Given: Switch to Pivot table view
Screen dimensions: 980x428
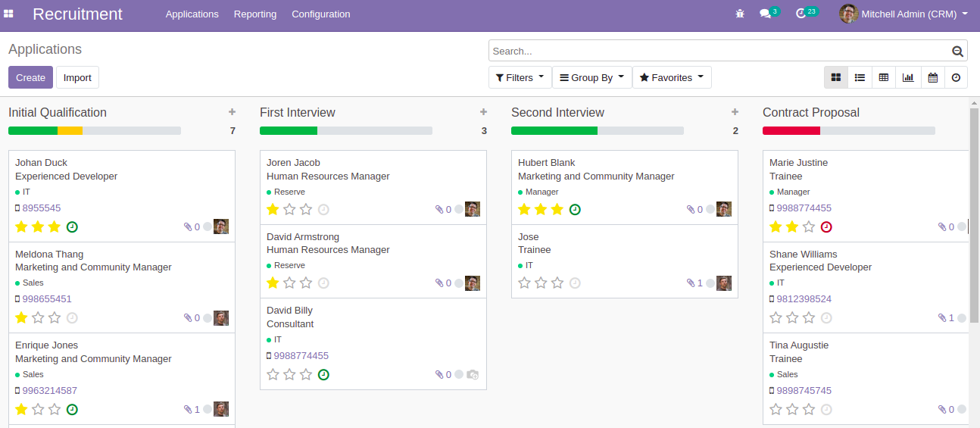Looking at the screenshot, I should pos(884,77).
